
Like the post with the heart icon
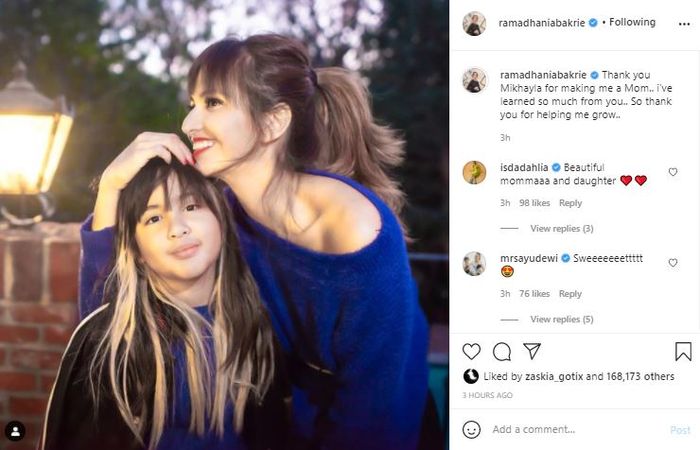click(471, 352)
